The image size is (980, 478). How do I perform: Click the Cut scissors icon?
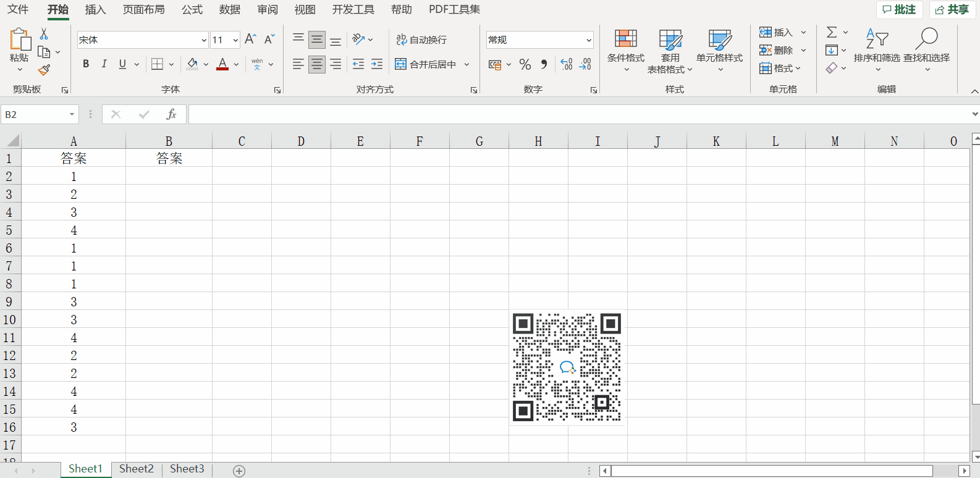[x=44, y=34]
